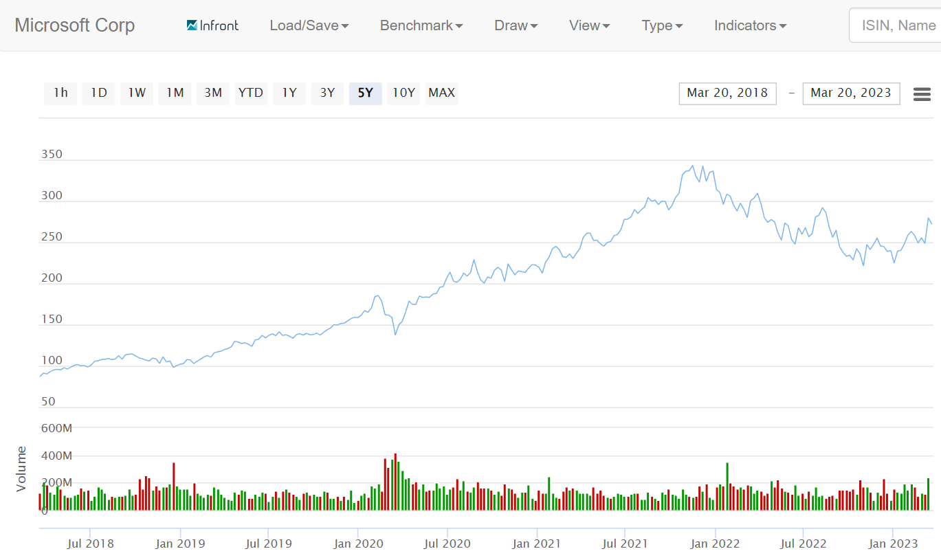Click the Infront logo
The height and width of the screenshot is (560, 941).
click(212, 25)
